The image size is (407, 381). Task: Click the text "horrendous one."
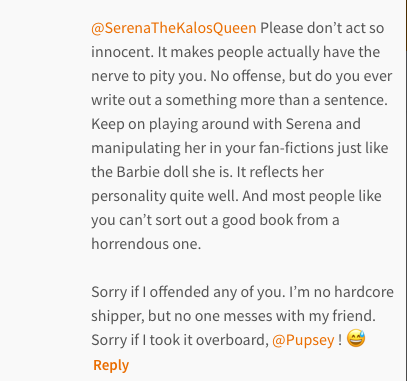(x=146, y=244)
